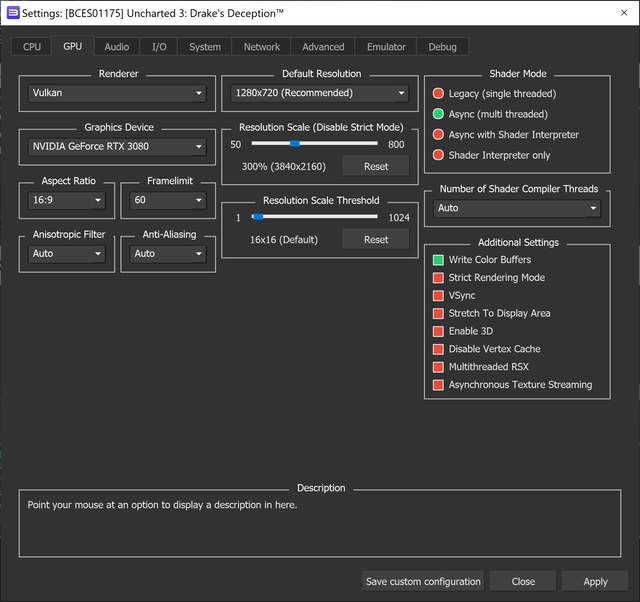This screenshot has width=640, height=602.
Task: Open the Anti-Aliasing dropdown
Action: click(168, 253)
